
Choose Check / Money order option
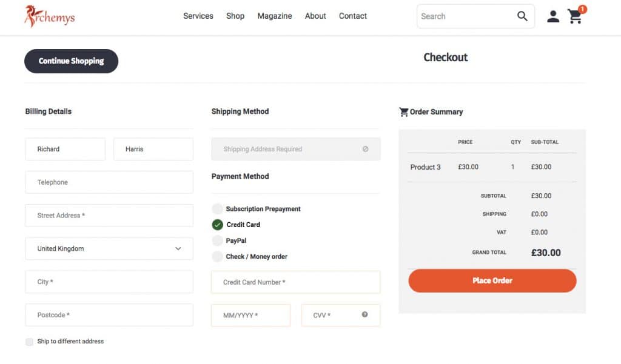pos(217,257)
